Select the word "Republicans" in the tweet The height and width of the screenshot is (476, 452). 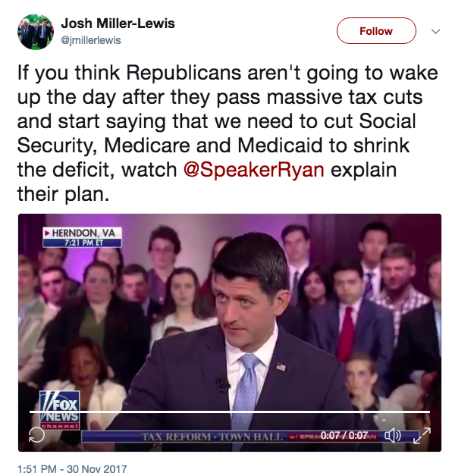tap(184, 73)
